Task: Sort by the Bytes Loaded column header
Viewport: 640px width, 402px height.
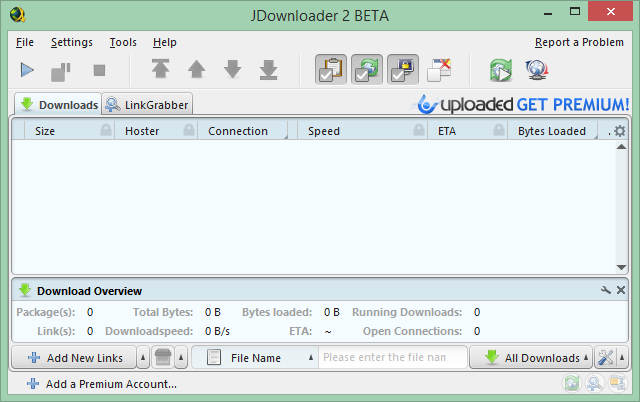Action: pyautogui.click(x=552, y=131)
